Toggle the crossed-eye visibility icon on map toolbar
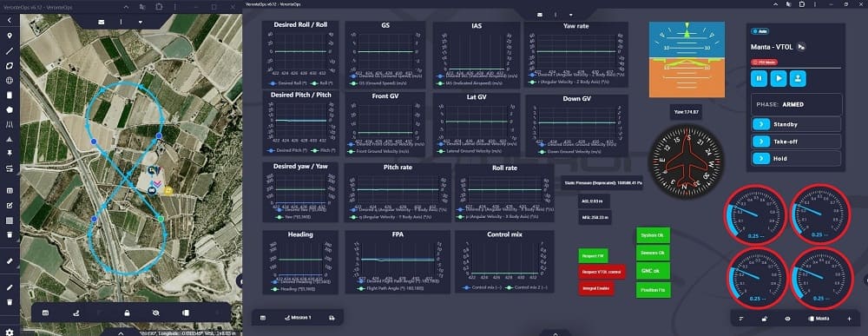 [x=156, y=313]
